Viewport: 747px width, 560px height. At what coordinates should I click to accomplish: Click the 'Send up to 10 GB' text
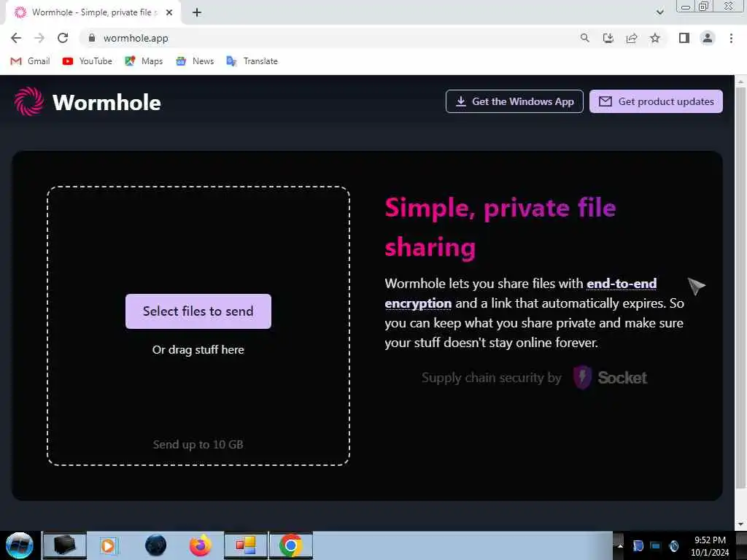click(x=198, y=444)
